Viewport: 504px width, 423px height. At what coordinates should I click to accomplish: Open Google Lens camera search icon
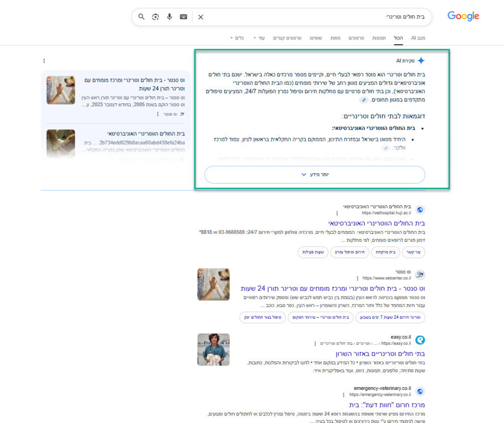point(156,16)
